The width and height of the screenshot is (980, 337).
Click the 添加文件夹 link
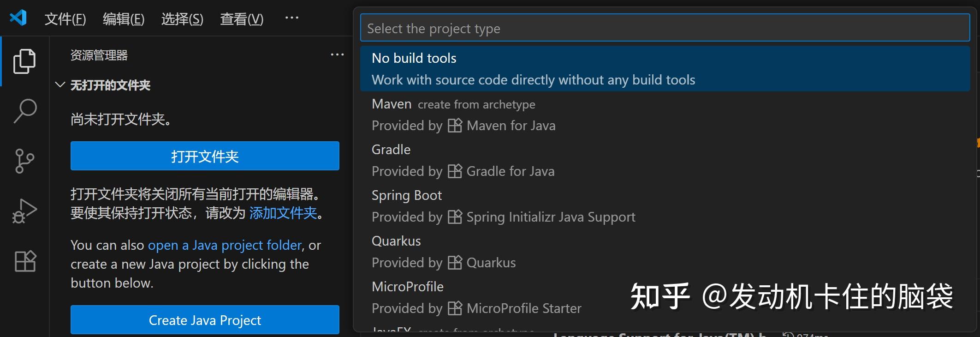point(283,213)
